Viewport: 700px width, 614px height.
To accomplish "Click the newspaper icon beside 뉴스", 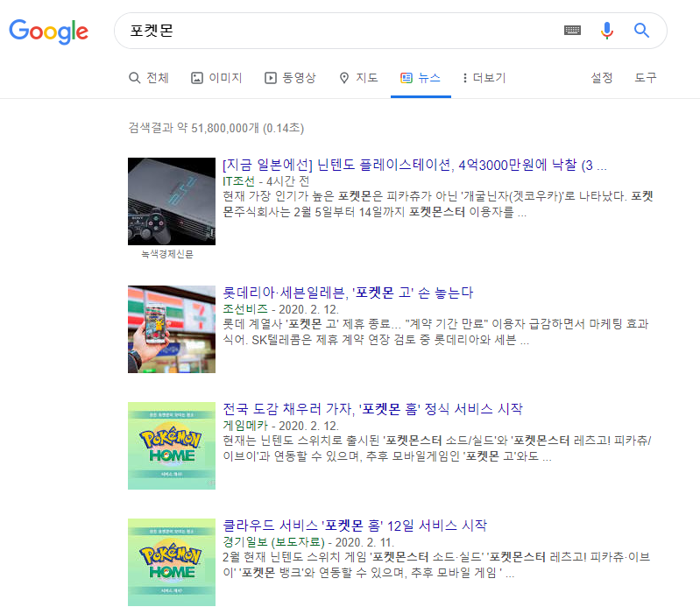I will (407, 78).
